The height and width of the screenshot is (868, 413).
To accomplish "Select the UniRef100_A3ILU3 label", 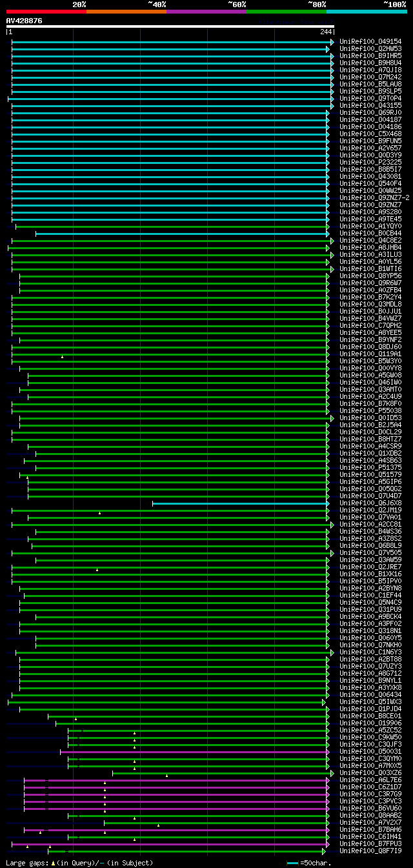I will pyautogui.click(x=370, y=255).
